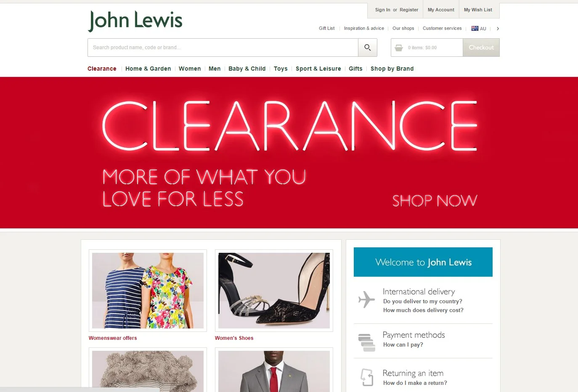Click the Checkout button
This screenshot has width=578, height=392.
481,48
